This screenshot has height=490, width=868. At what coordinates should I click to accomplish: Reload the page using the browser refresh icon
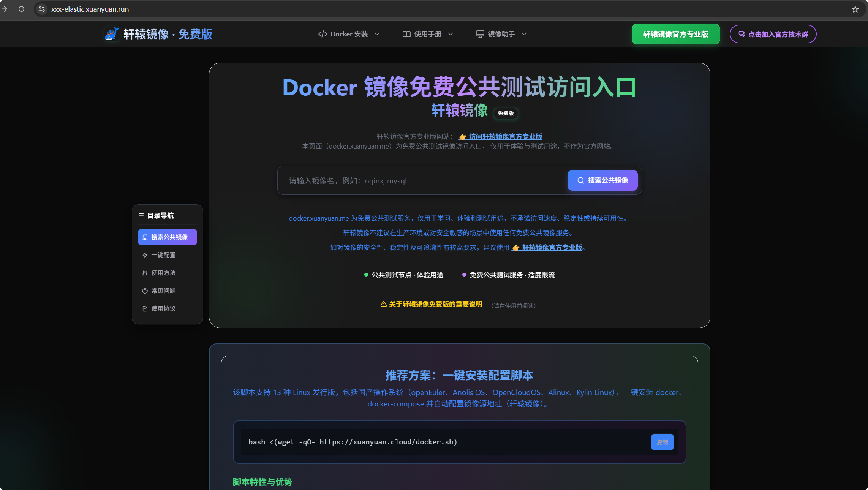click(x=22, y=9)
